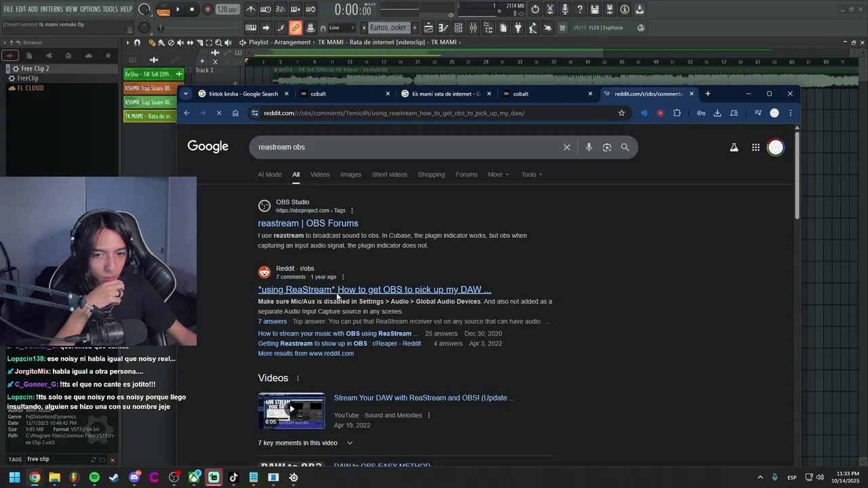The height and width of the screenshot is (488, 868).
Task: Open the OPTIONS menu in FL Studio
Action: coord(90,9)
